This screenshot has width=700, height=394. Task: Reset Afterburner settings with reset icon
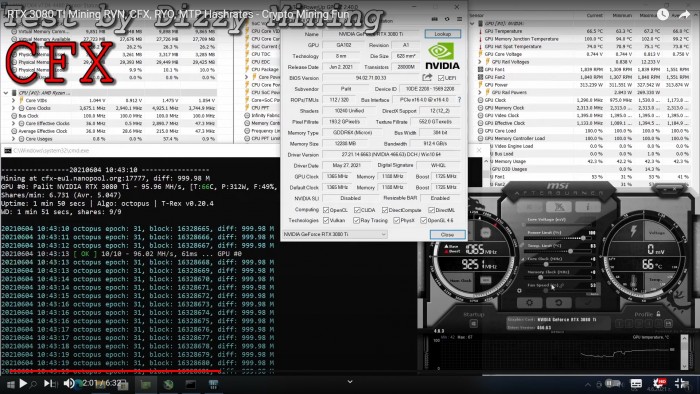point(558,303)
